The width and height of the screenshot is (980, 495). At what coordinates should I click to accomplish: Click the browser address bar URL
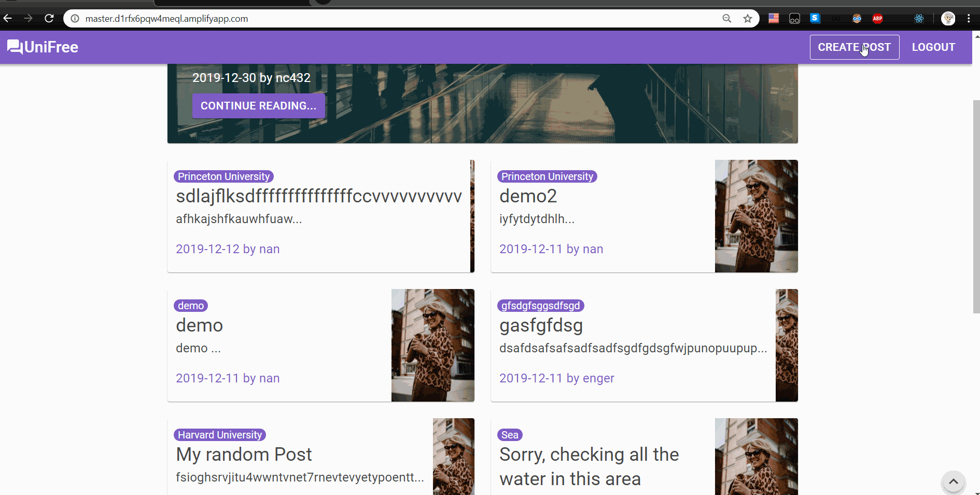tap(166, 19)
